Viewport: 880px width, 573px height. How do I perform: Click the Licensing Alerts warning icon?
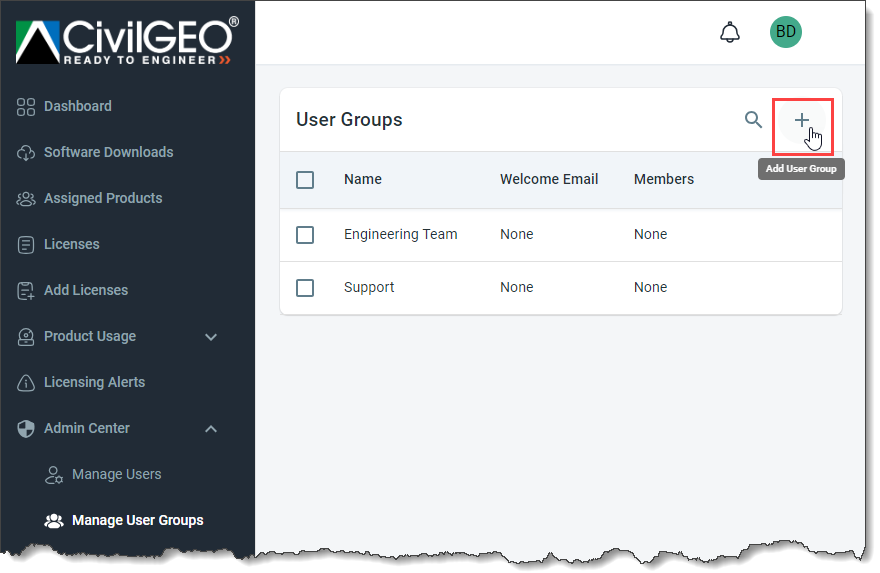[26, 383]
